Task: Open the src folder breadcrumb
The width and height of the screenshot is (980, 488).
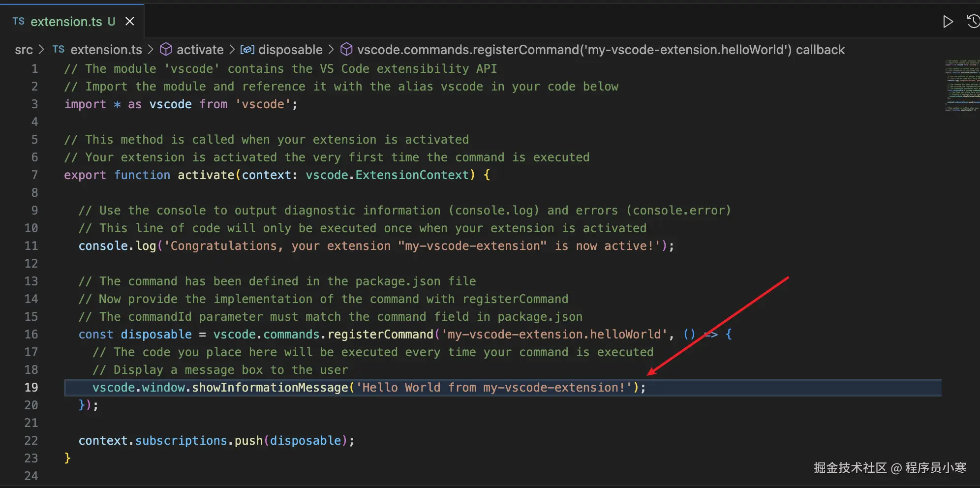Action: (24, 50)
